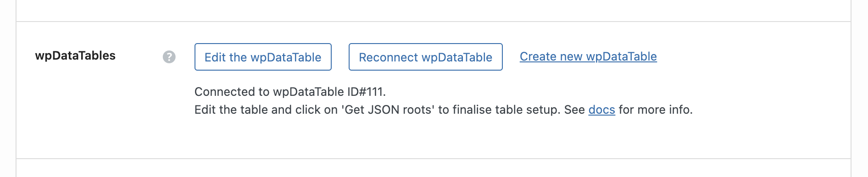868x177 pixels.
Task: Click the 'Connected to wpDataTable ID#111' status text
Action: [x=290, y=92]
